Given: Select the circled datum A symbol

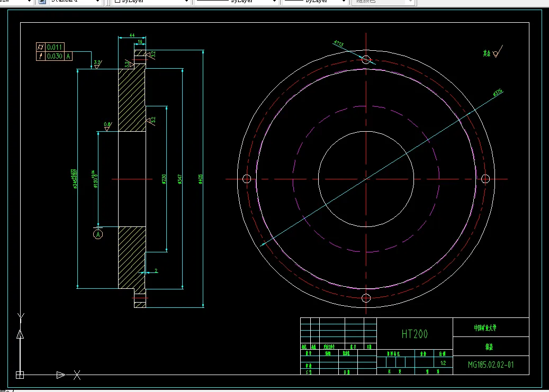Looking at the screenshot, I should [98, 234].
